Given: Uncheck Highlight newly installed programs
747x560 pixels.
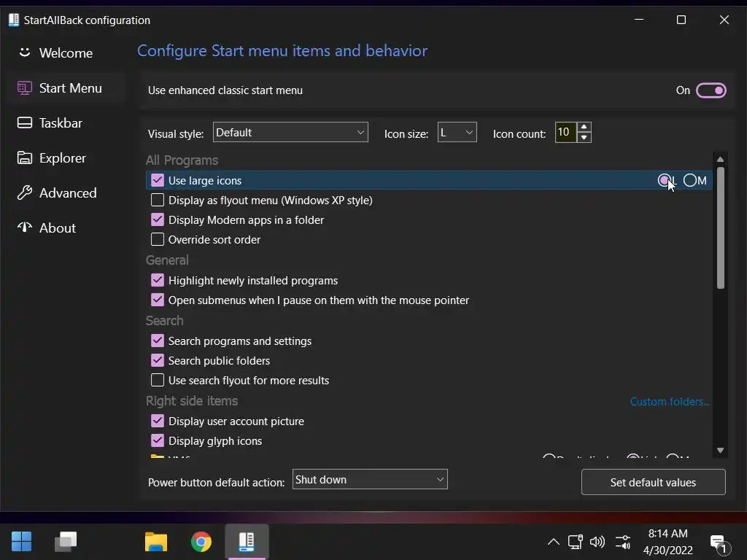Looking at the screenshot, I should point(158,280).
